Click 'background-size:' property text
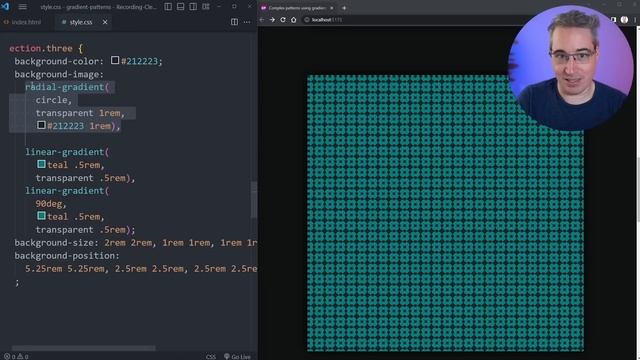 tap(57, 243)
